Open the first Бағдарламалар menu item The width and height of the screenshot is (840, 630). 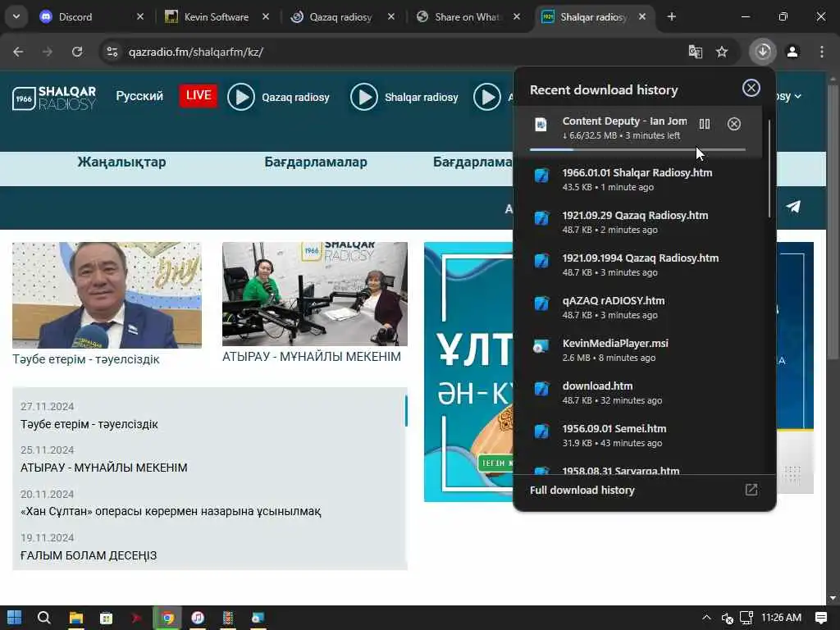point(316,162)
